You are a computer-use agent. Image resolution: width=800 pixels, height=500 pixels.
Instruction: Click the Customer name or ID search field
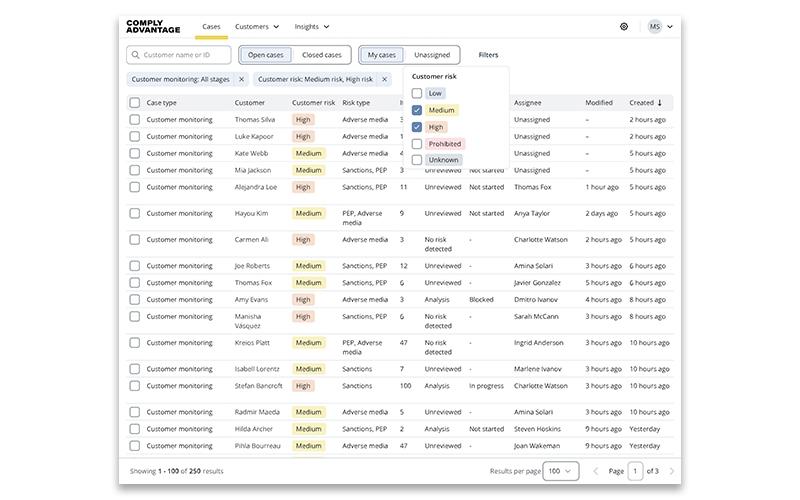(x=179, y=55)
